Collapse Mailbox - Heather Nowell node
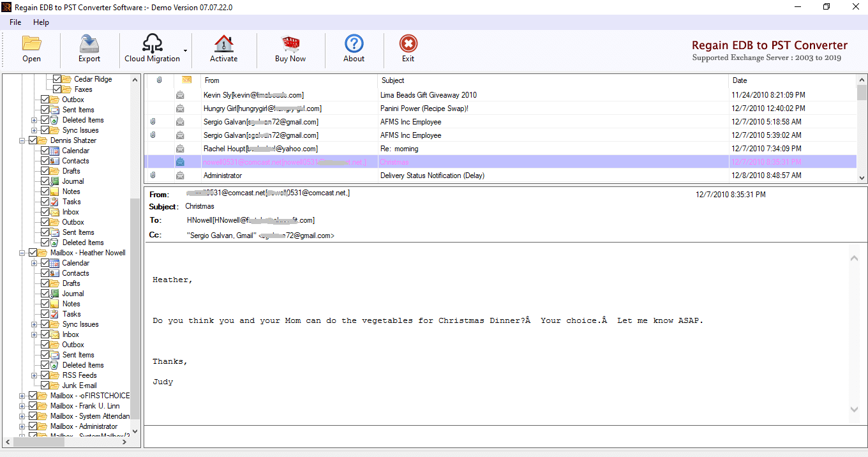 coord(22,253)
